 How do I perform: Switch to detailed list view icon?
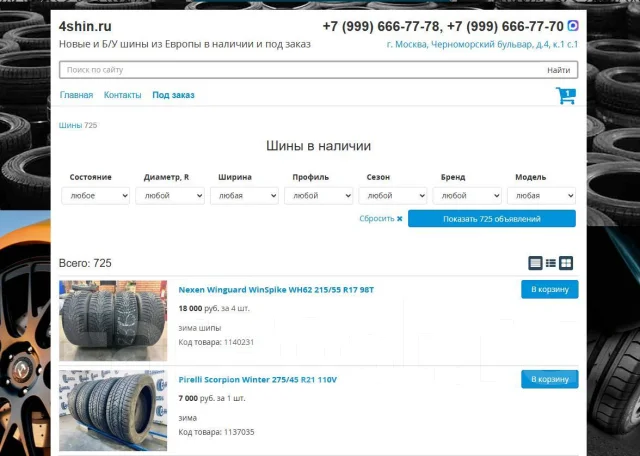535,263
